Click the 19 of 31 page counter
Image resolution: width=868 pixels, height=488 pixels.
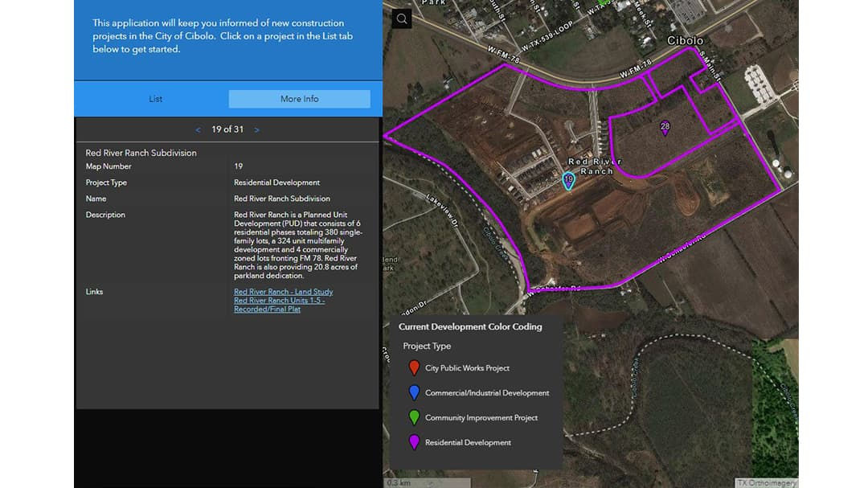tap(227, 129)
